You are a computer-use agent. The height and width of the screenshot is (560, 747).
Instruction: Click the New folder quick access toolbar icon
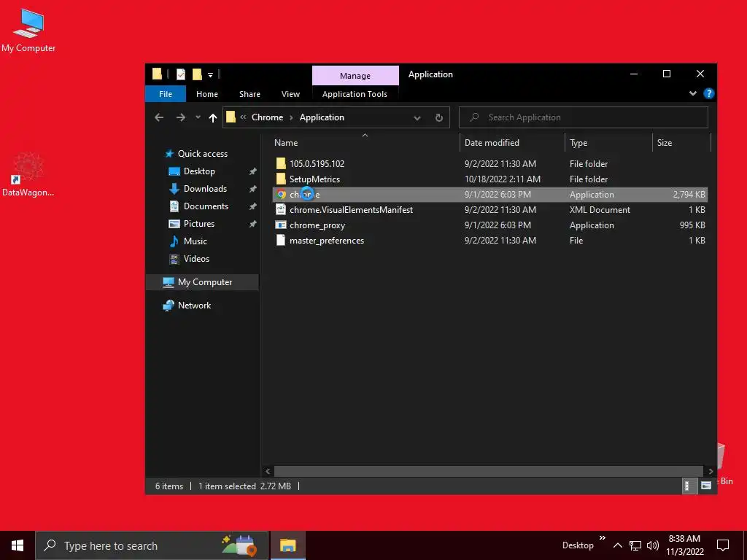(x=197, y=74)
